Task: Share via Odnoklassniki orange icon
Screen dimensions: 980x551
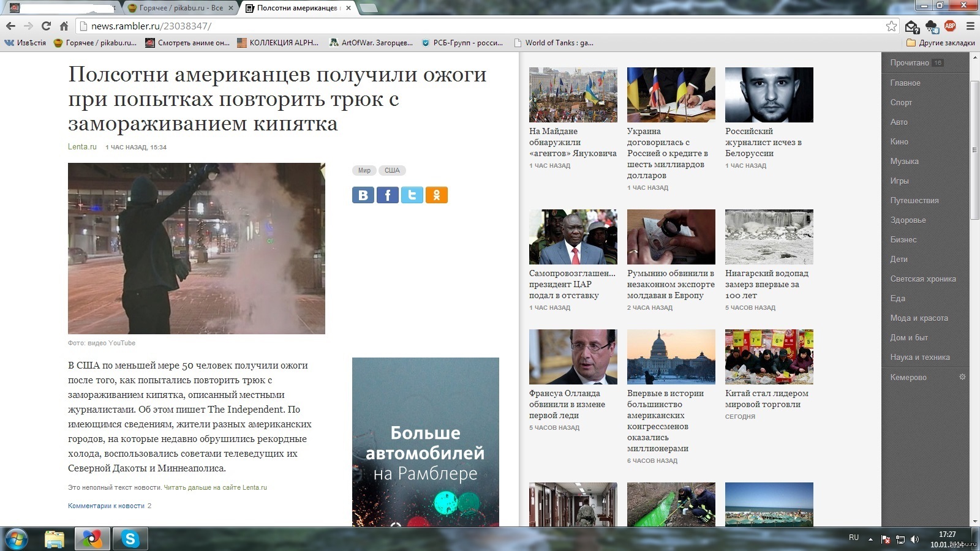Action: 437,195
